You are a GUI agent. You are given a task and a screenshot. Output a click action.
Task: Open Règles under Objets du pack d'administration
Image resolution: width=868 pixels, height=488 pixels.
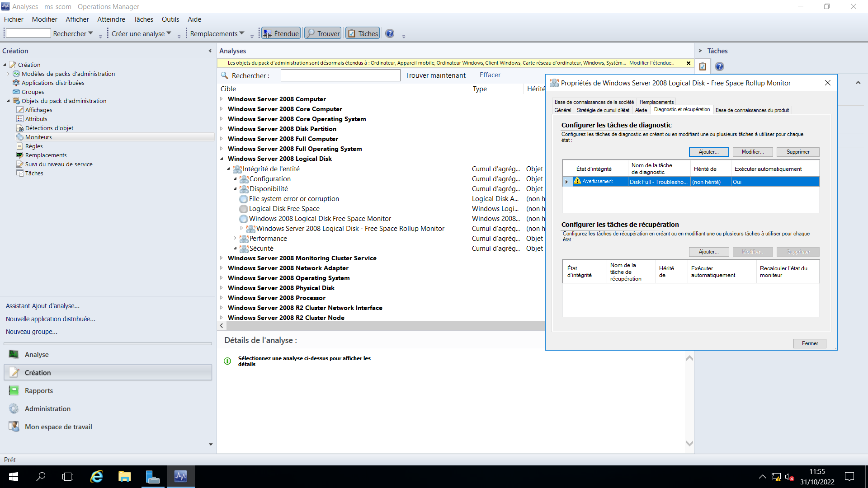click(33, 146)
